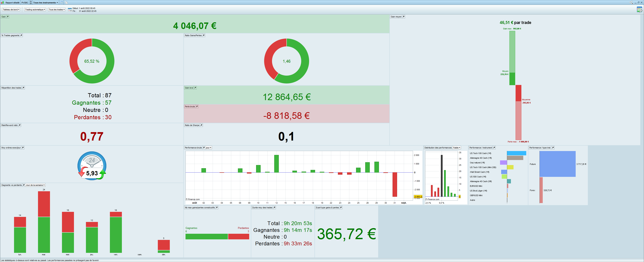Open the calendar date range picker
This screenshot has height=262, width=644.
pyautogui.click(x=70, y=10)
